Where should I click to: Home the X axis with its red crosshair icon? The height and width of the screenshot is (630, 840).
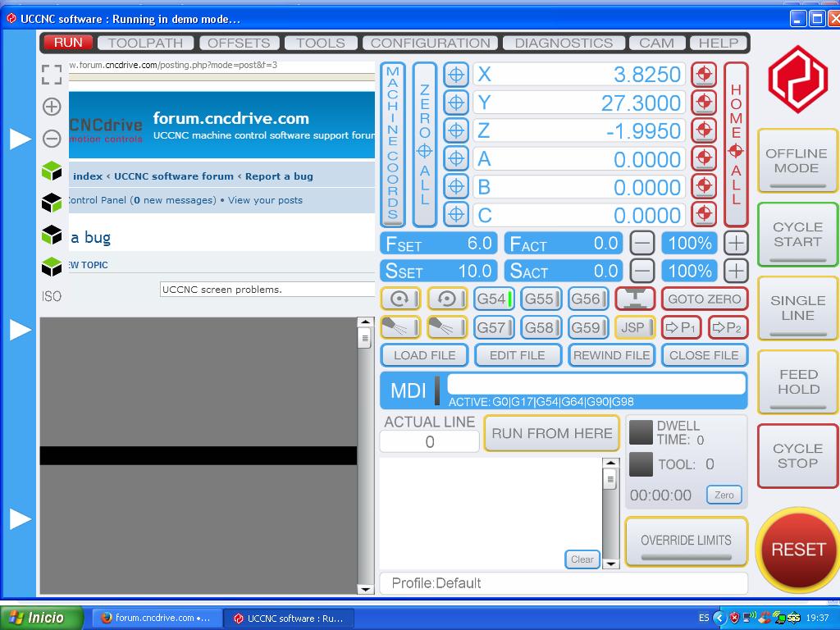tap(704, 75)
